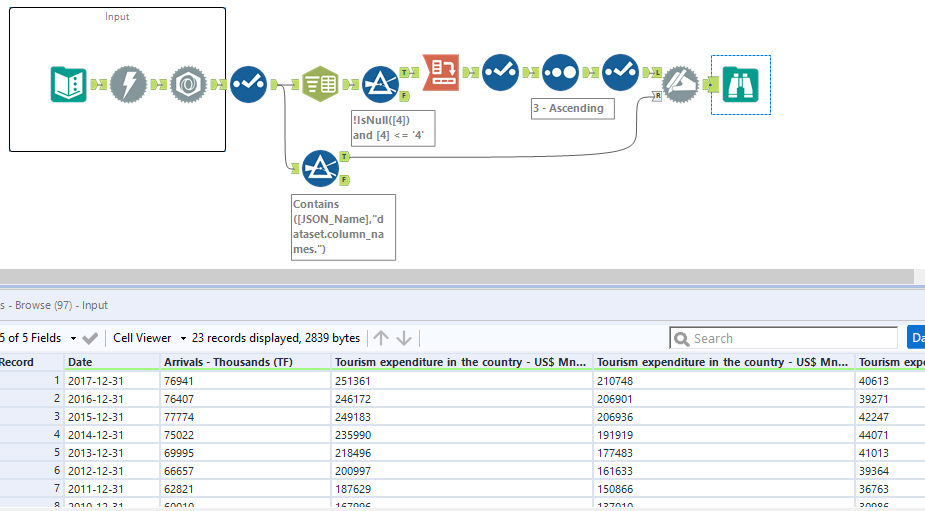925x511 pixels.
Task: Click the Text To Columns tool
Action: coord(321,85)
